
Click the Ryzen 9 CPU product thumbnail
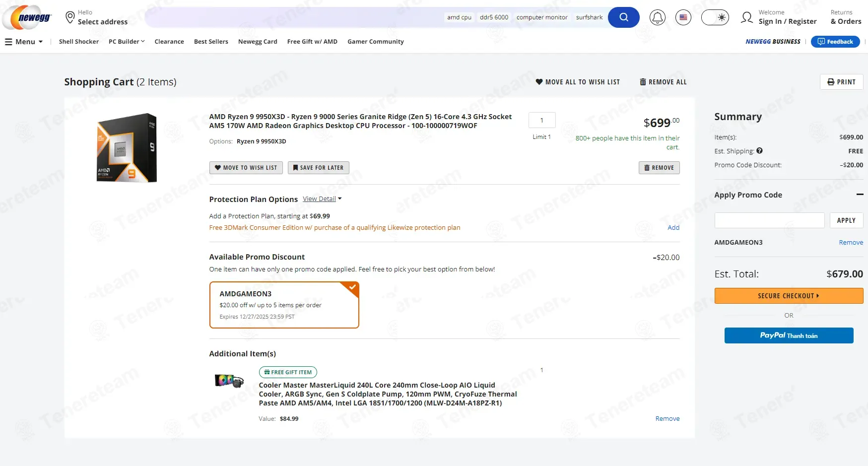click(x=127, y=148)
